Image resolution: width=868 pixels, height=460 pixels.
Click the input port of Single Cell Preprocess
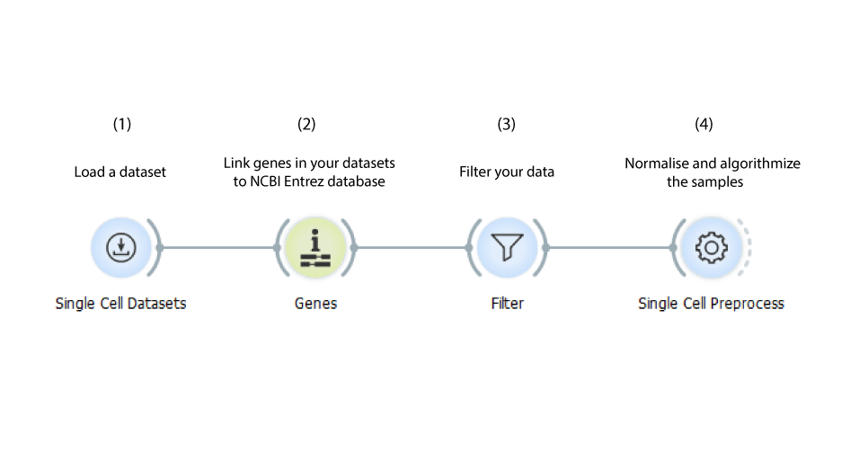pos(673,247)
